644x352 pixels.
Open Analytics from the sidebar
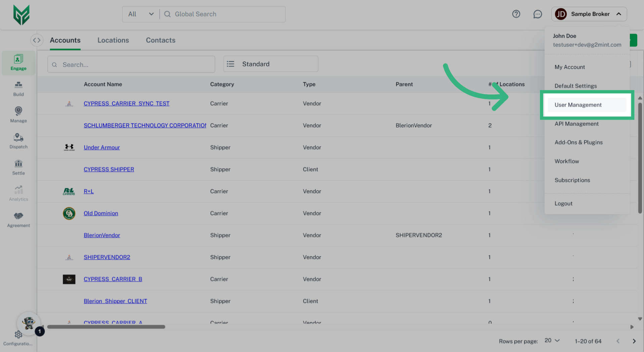(18, 193)
